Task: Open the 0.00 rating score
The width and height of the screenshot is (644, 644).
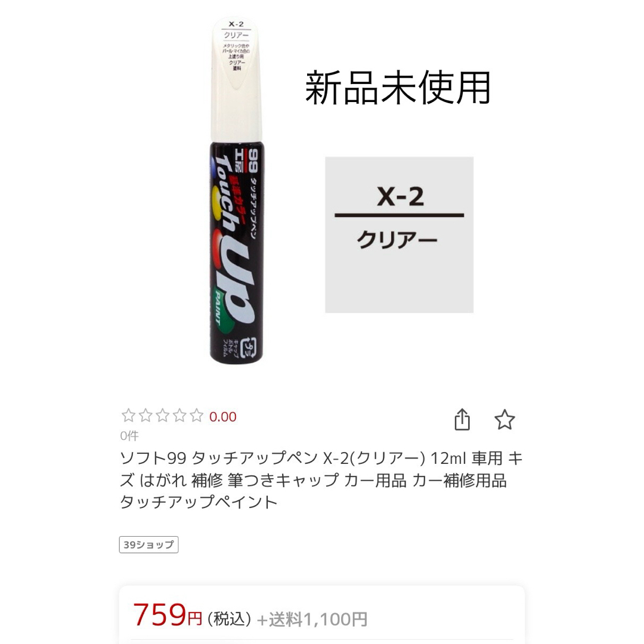Action: click(x=223, y=417)
